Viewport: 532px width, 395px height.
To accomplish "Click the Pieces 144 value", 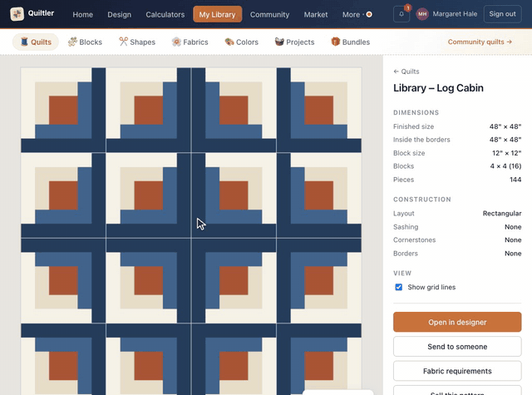I will click(x=515, y=180).
